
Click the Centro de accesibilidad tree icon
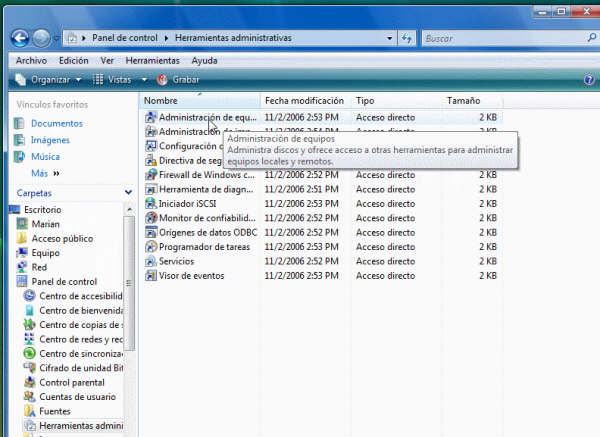pos(29,296)
